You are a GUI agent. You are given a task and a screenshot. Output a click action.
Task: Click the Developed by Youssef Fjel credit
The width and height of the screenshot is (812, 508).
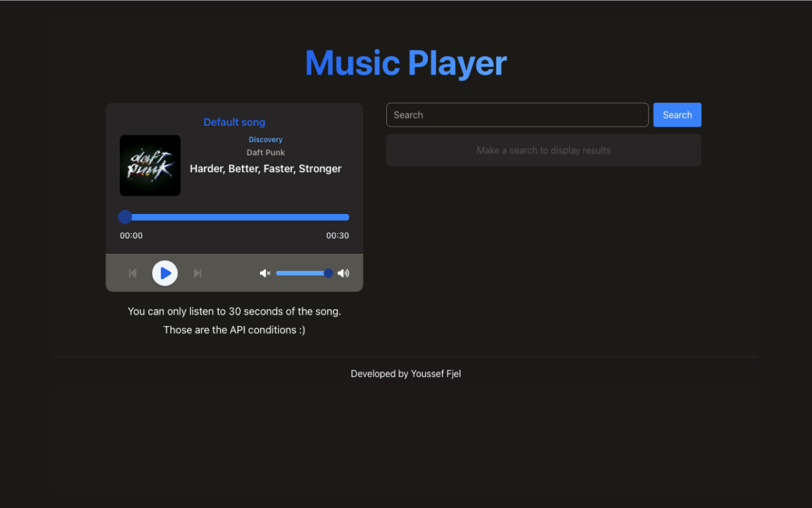pyautogui.click(x=405, y=374)
